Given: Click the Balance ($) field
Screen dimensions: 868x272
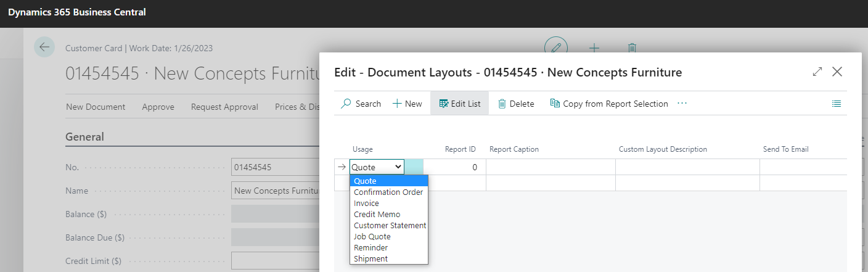Looking at the screenshot, I should [275, 214].
